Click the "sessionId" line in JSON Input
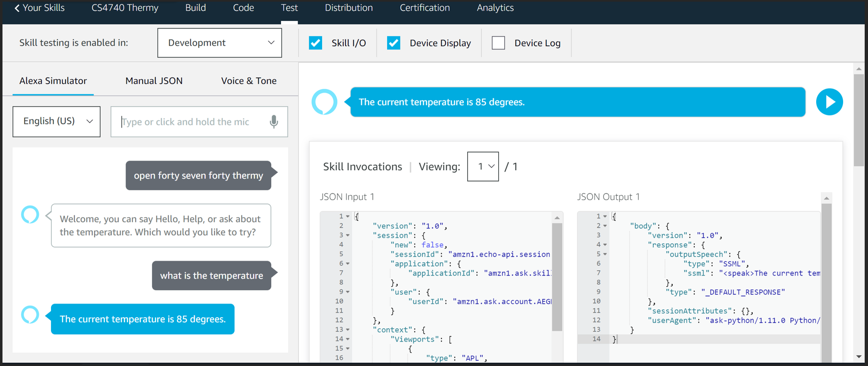Viewport: 868px width, 366px height. pos(470,254)
